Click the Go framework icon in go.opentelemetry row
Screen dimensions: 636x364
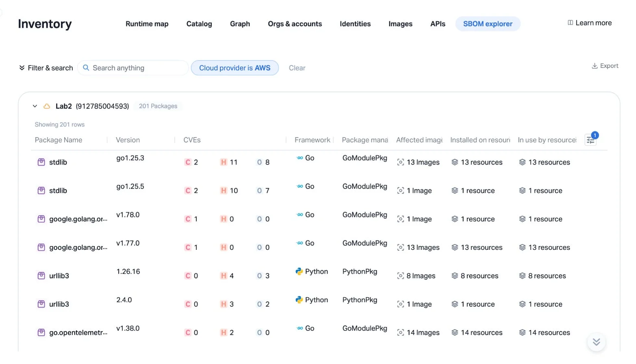click(300, 328)
